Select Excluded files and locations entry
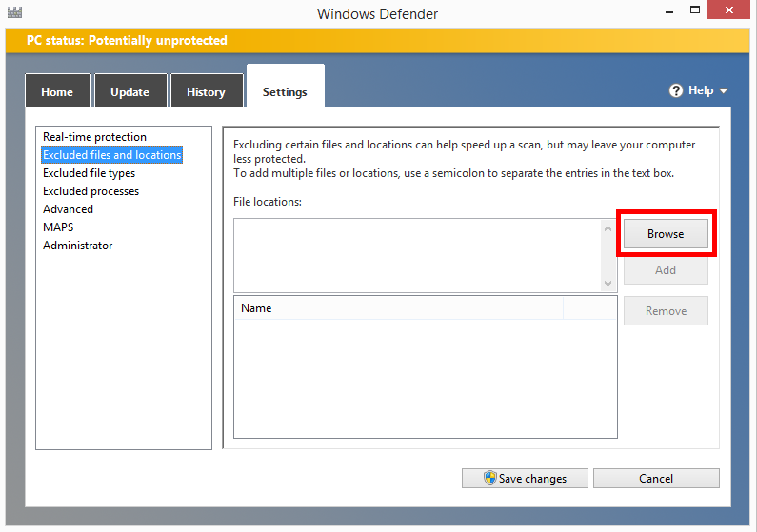The image size is (757, 532). coord(112,155)
